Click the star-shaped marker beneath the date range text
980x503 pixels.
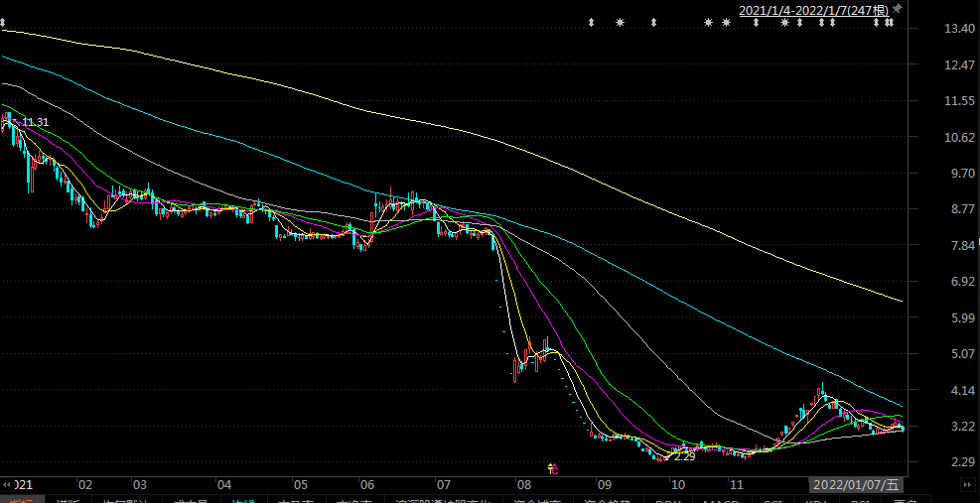[x=785, y=23]
